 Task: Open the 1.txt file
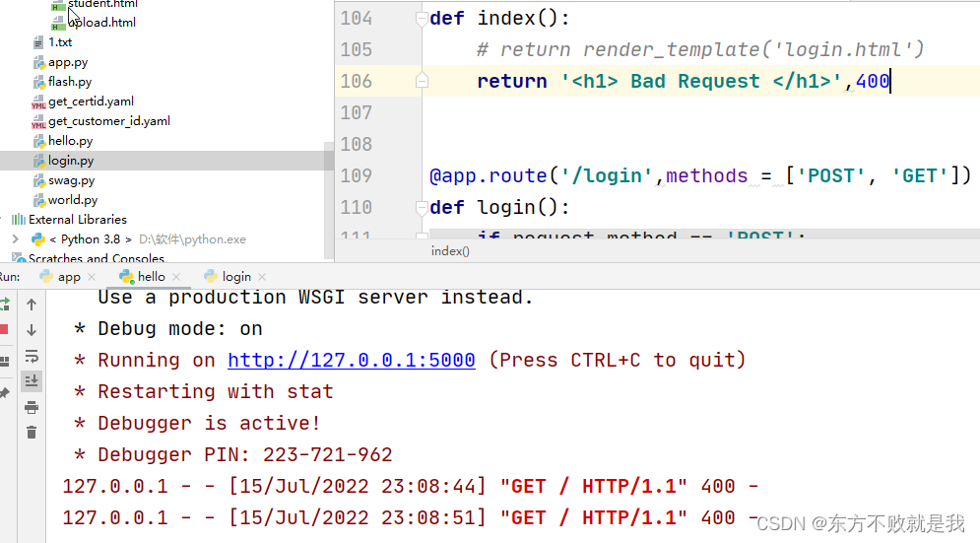coord(60,42)
